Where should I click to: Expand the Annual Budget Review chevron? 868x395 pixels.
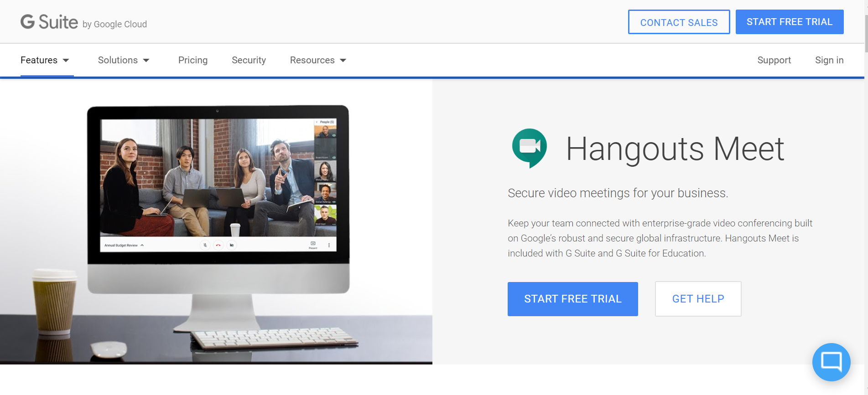(142, 245)
